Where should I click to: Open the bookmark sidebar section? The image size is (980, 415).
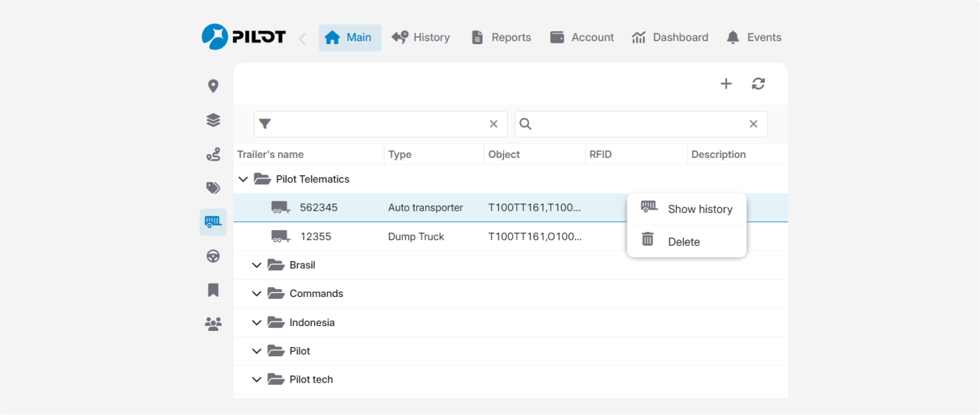pyautogui.click(x=213, y=290)
